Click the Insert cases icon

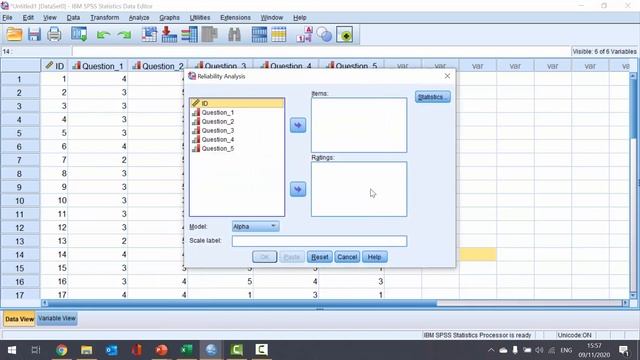(x=259, y=35)
